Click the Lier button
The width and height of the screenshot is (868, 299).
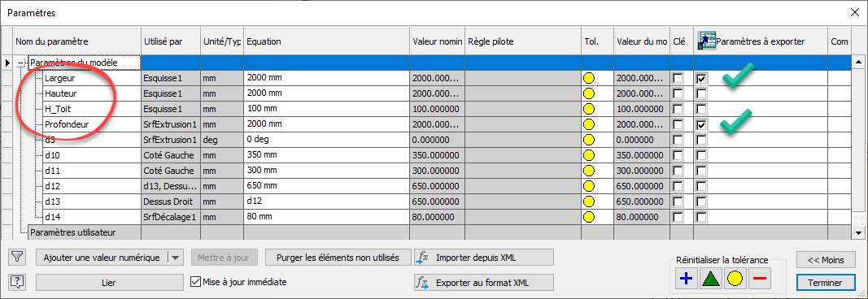point(109,283)
